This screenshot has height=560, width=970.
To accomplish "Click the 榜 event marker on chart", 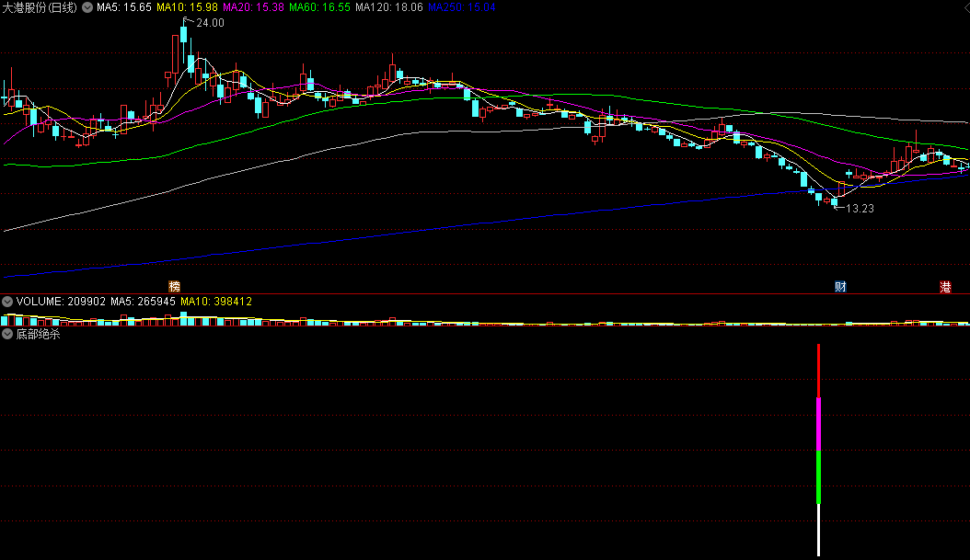I will coord(175,286).
